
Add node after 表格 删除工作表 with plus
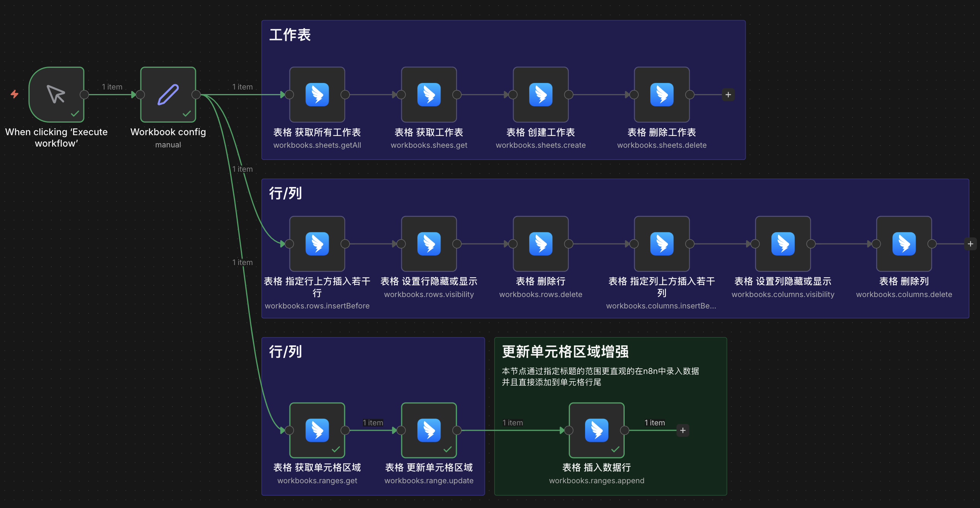tap(728, 94)
